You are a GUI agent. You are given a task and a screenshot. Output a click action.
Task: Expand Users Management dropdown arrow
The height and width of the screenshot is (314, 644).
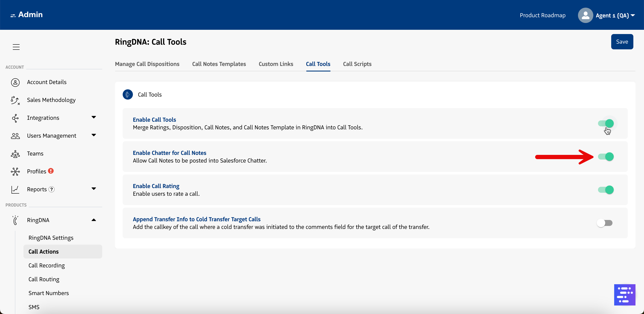[94, 135]
